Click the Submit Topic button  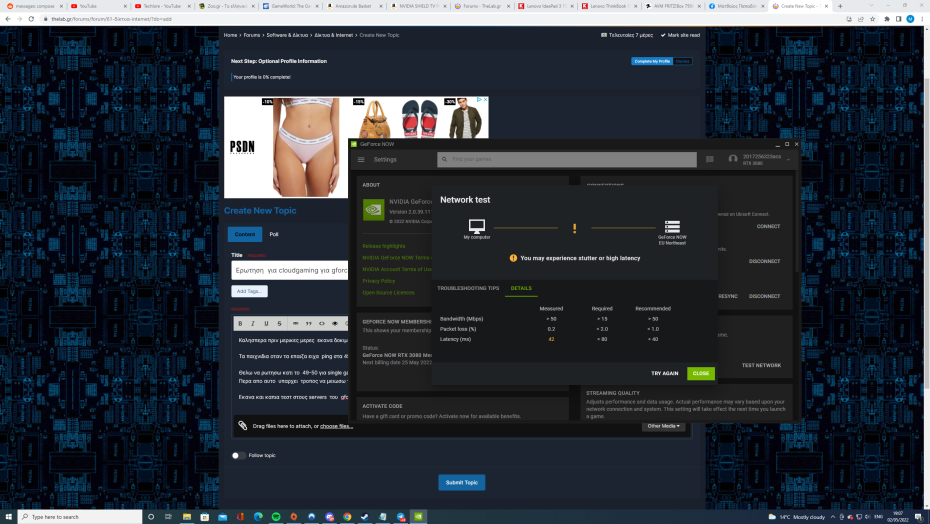[x=461, y=482]
